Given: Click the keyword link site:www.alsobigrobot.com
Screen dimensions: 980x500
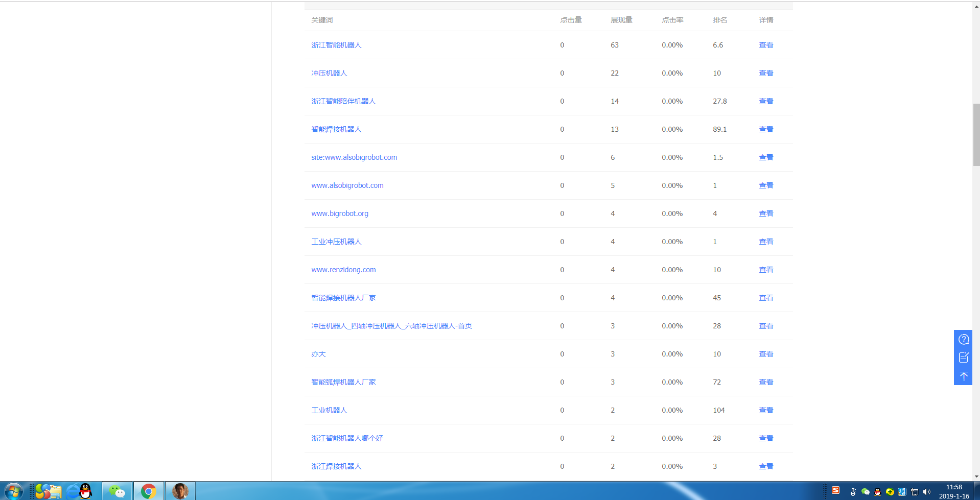Looking at the screenshot, I should pyautogui.click(x=354, y=157).
